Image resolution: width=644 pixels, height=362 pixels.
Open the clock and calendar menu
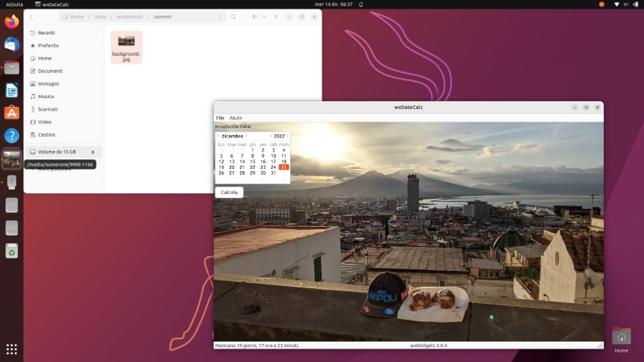pos(333,5)
